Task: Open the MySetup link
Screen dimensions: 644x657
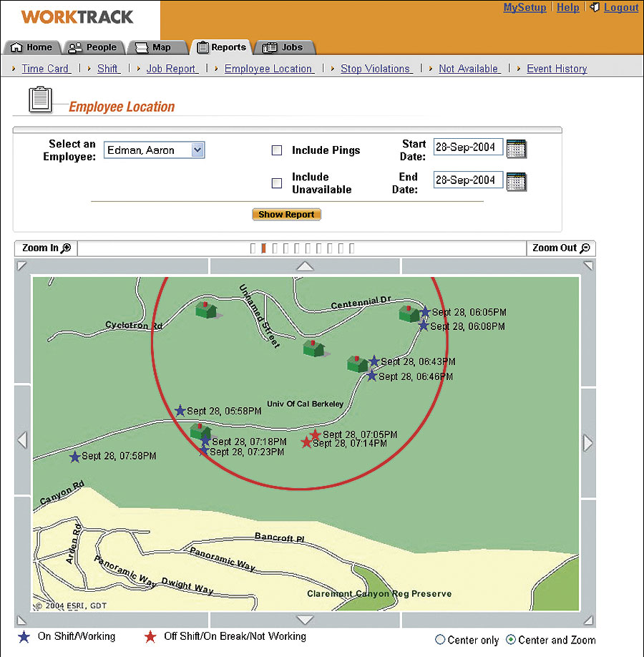Action: coord(525,7)
